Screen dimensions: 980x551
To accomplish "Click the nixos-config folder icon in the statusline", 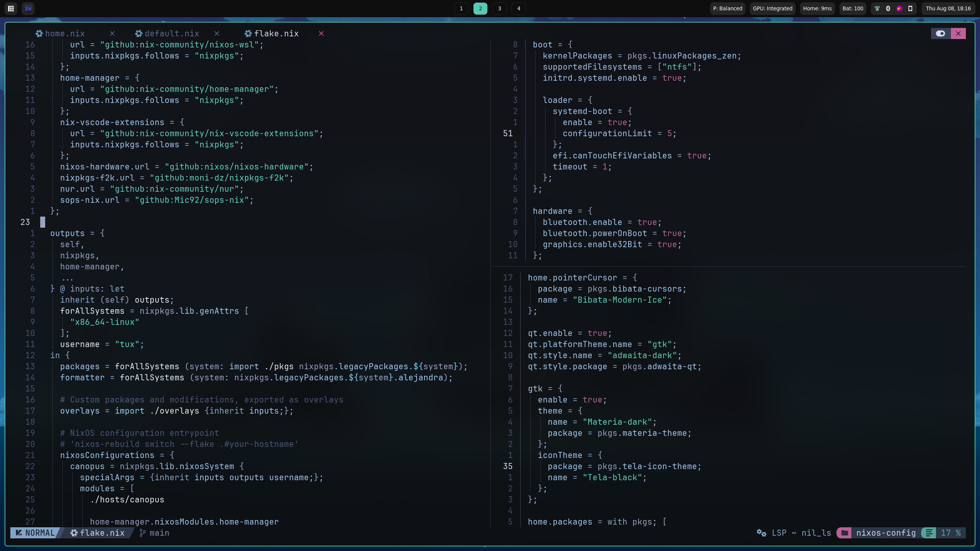I will (x=844, y=533).
